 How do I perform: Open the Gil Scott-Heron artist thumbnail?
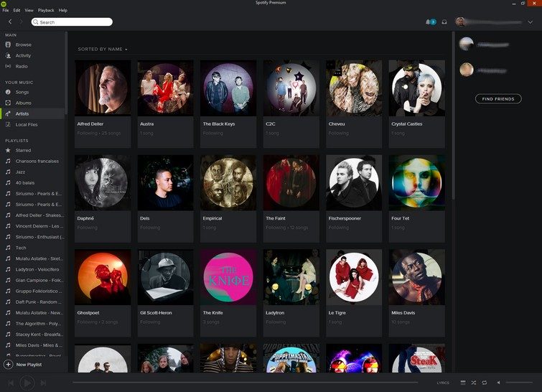pos(166,277)
